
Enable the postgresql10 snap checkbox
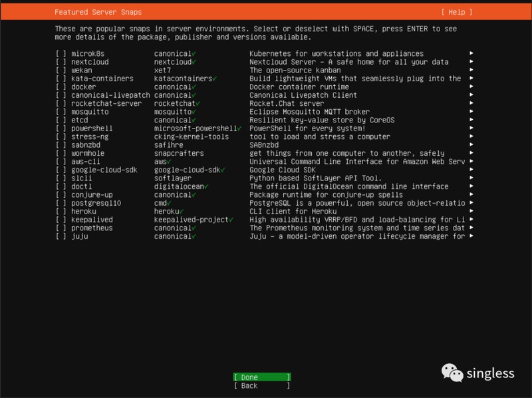tap(61, 203)
